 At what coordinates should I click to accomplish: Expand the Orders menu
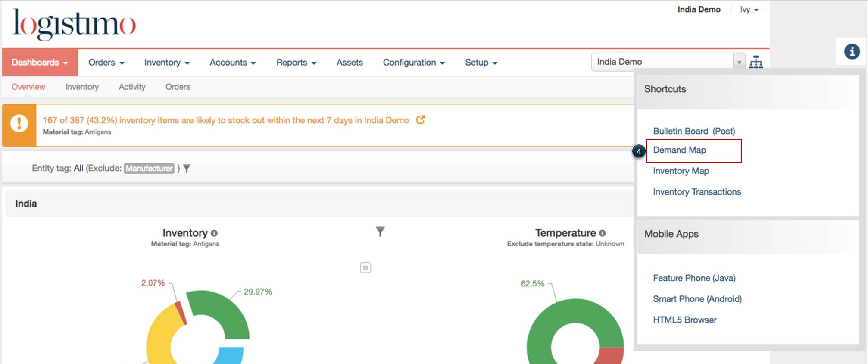[x=106, y=63]
